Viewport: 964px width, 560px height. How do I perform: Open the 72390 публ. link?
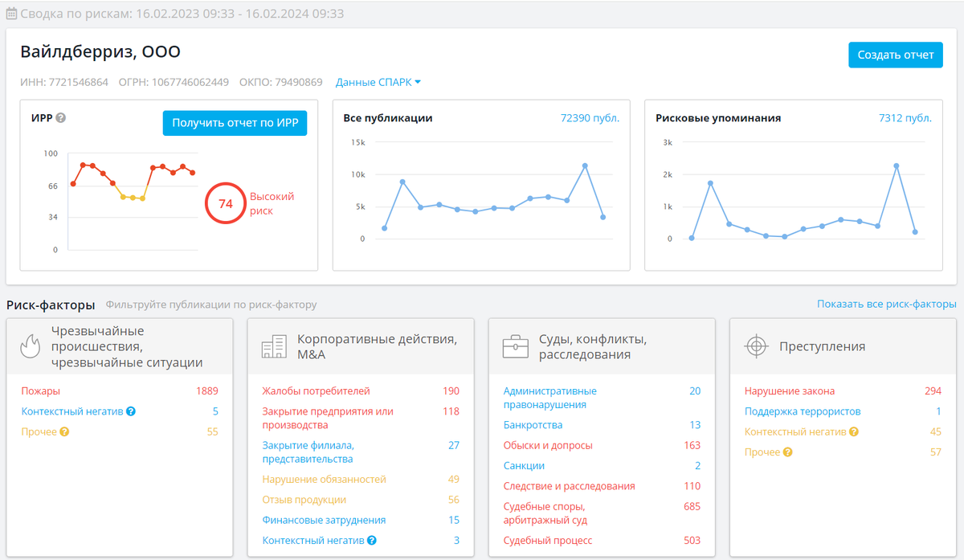coord(590,118)
